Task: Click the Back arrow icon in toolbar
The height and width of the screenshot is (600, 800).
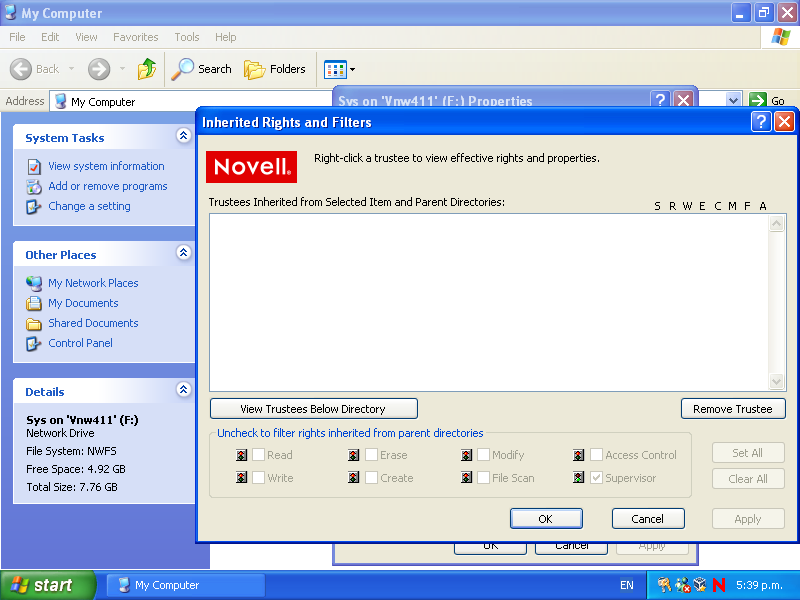Action: coord(21,69)
